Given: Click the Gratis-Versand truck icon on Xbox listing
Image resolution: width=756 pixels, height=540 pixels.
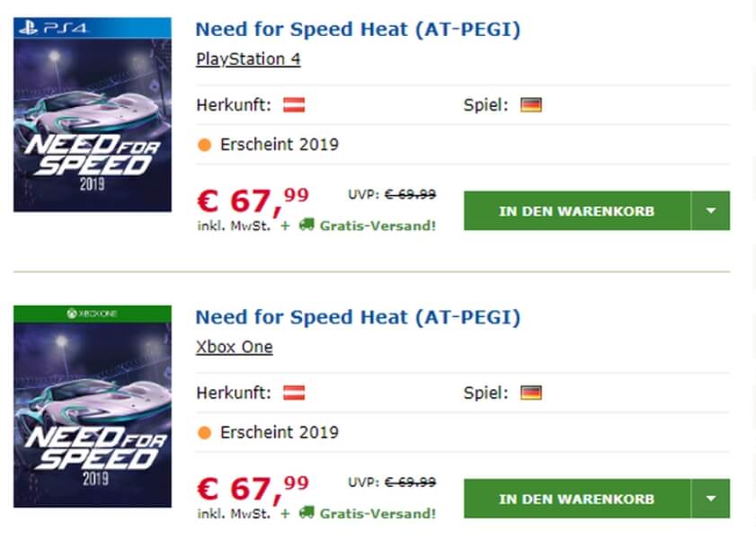Looking at the screenshot, I should point(306,513).
